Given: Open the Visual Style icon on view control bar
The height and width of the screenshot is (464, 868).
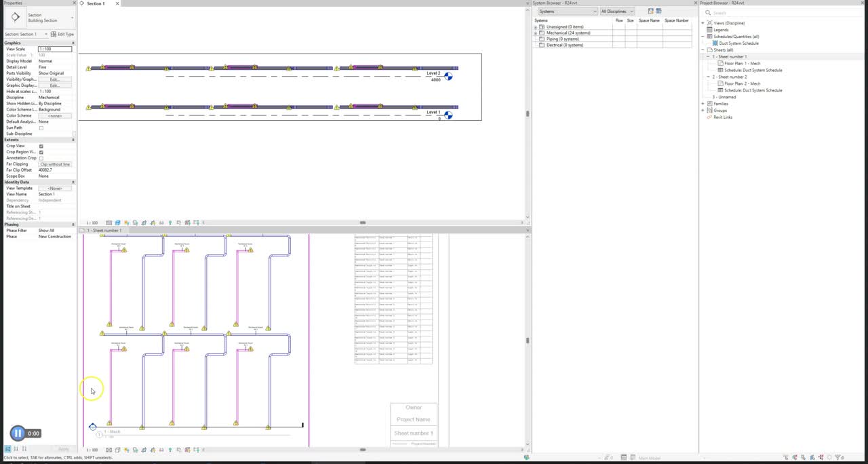Looking at the screenshot, I should click(118, 223).
